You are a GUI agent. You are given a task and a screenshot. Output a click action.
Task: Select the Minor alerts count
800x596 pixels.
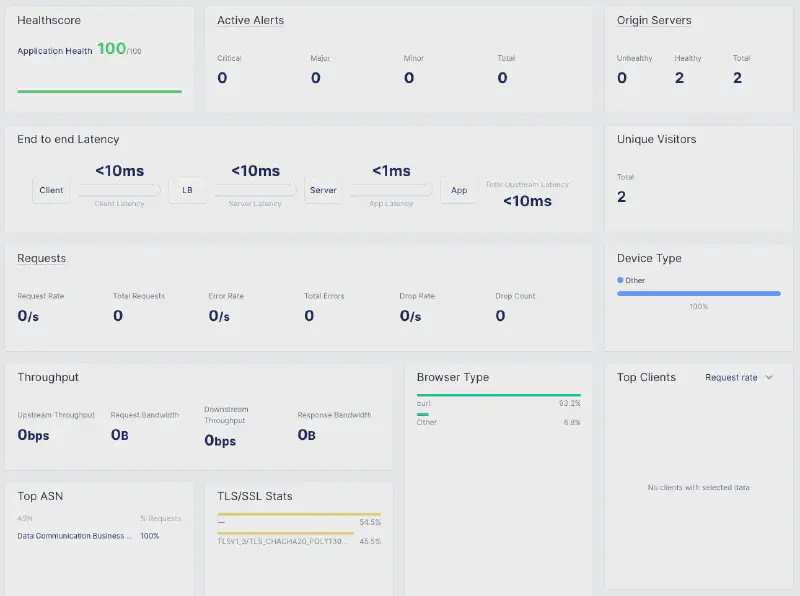point(409,78)
